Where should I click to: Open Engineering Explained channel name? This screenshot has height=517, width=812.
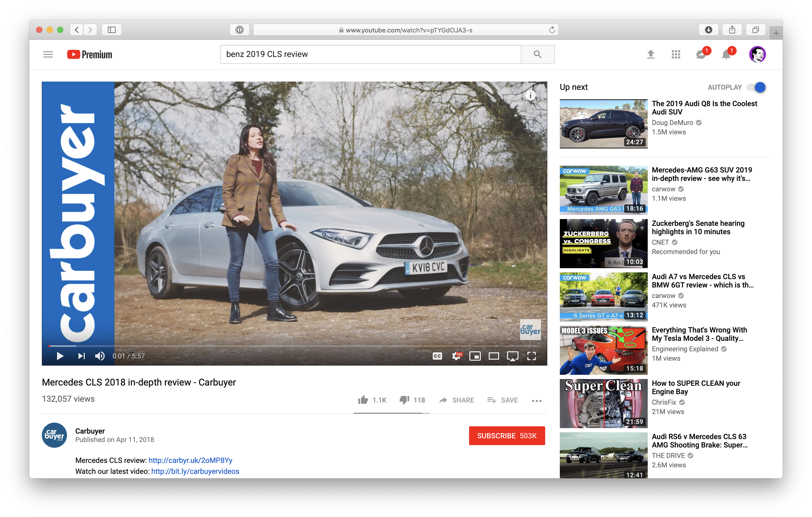685,349
